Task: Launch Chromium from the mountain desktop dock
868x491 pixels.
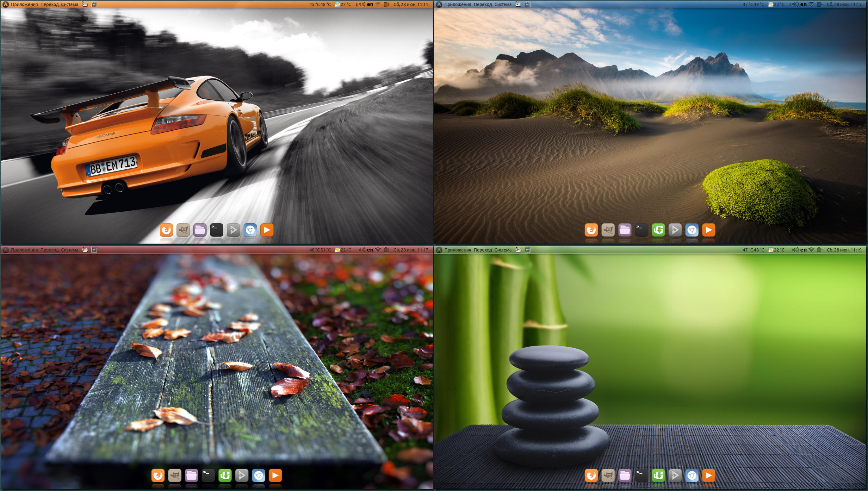Action: (692, 230)
